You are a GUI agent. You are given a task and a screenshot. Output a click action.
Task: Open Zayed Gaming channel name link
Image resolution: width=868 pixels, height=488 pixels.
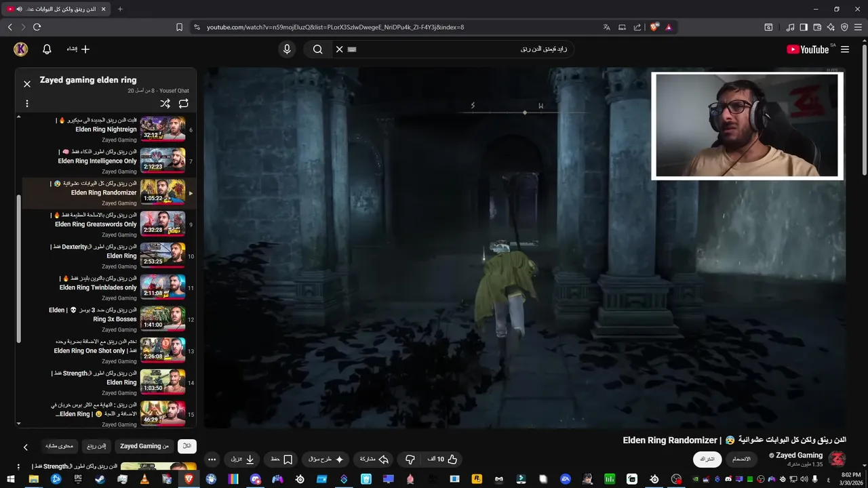(799, 455)
